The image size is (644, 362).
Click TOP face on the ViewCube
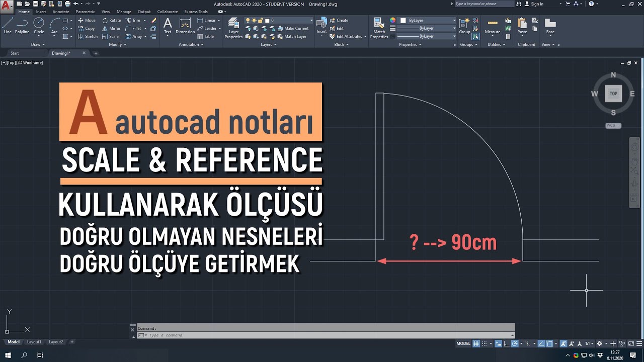pos(613,94)
